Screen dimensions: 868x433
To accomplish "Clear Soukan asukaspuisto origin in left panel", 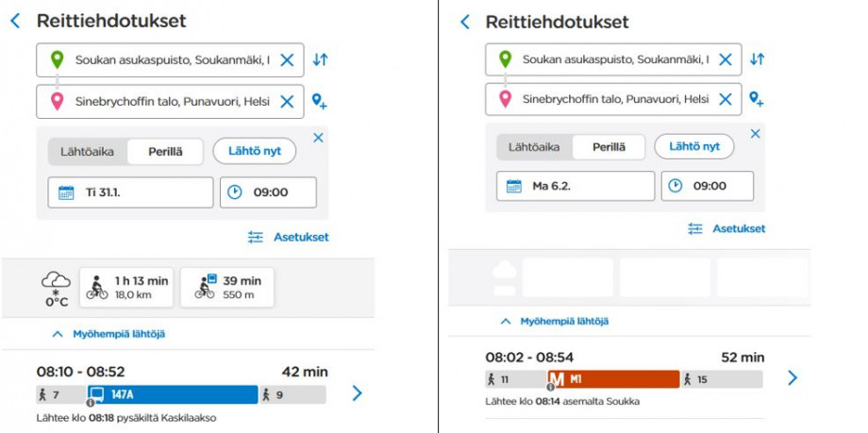I will coord(287,59).
